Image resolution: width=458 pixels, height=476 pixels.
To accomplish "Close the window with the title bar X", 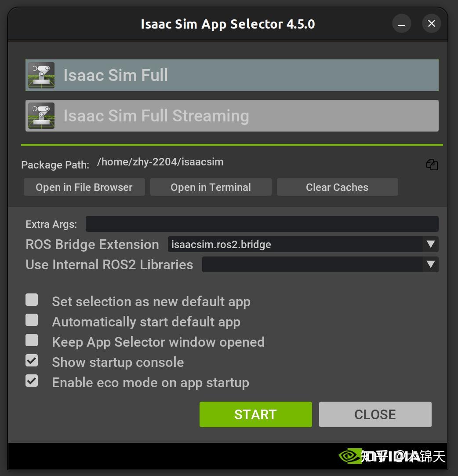I will 431,24.
